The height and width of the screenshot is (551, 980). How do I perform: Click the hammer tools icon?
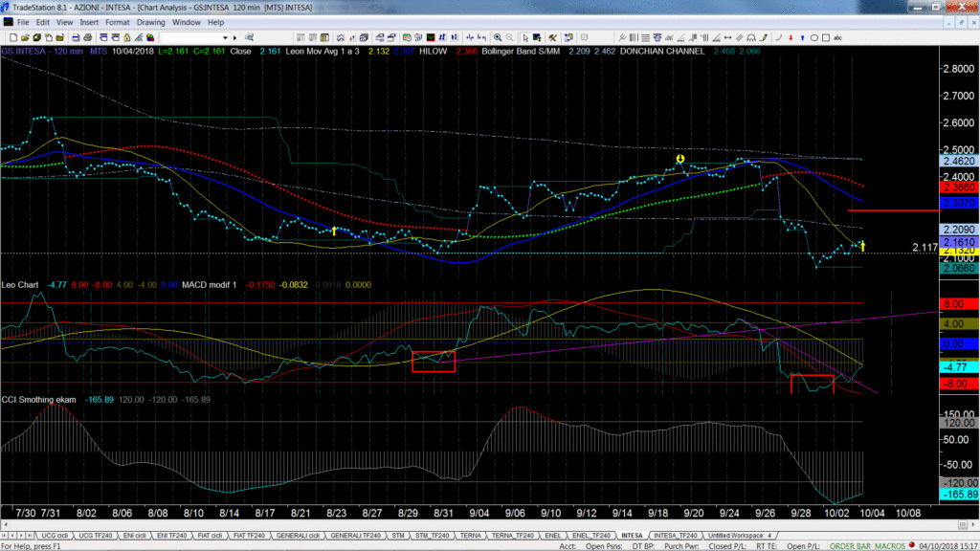point(552,37)
